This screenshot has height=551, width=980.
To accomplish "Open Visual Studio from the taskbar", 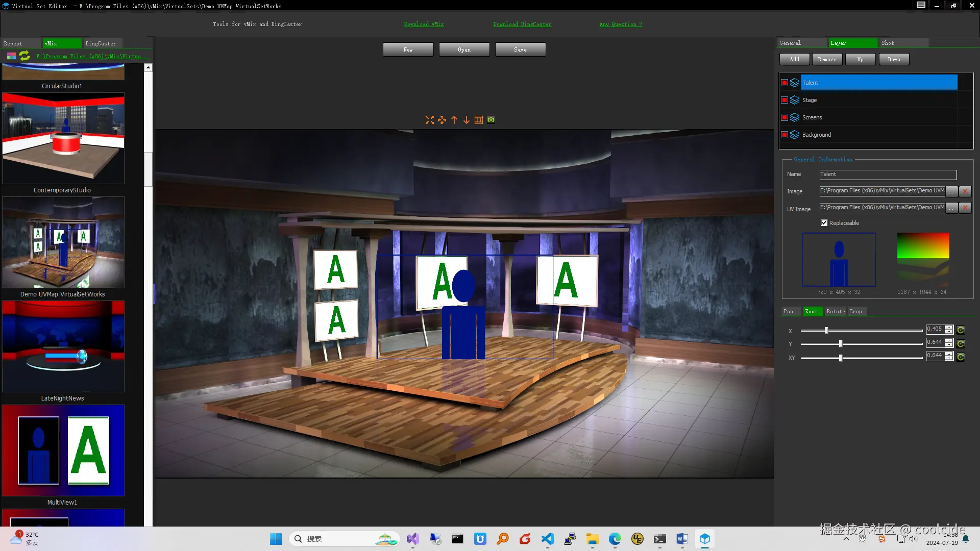I will pos(412,539).
